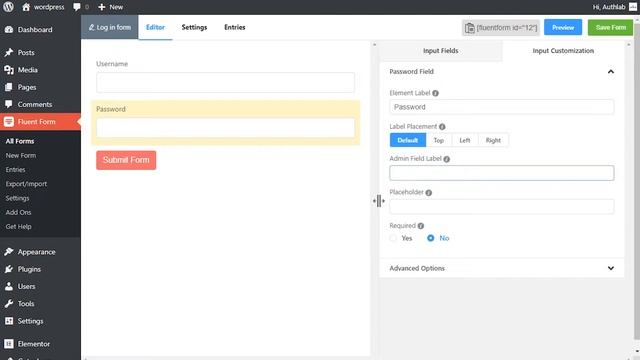Select the No radio for Required

(431, 238)
